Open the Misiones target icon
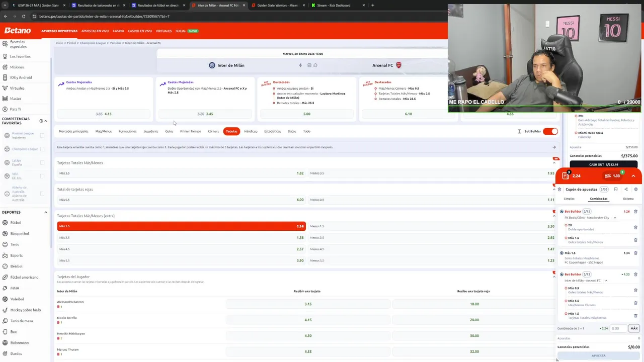The width and height of the screenshot is (644, 362). coord(6,67)
